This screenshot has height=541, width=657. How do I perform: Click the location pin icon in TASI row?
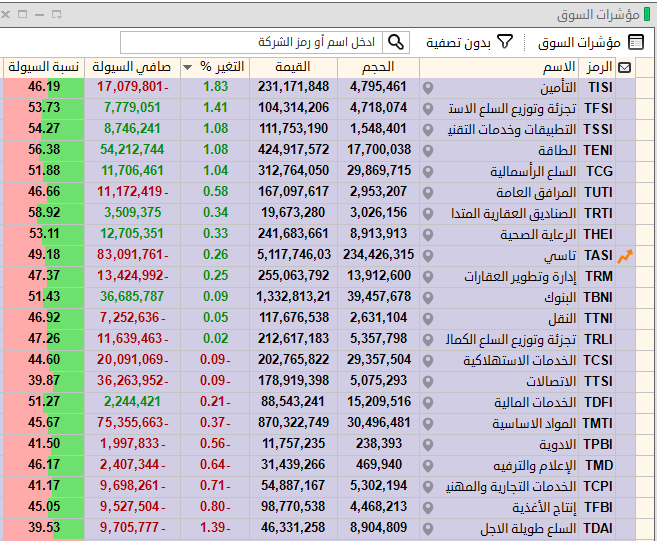[x=427, y=256]
